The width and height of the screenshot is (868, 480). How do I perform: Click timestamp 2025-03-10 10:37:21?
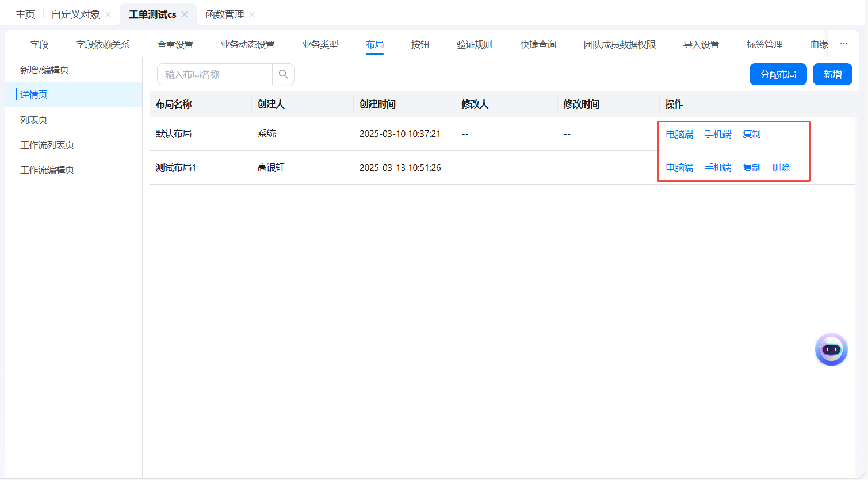click(x=400, y=133)
